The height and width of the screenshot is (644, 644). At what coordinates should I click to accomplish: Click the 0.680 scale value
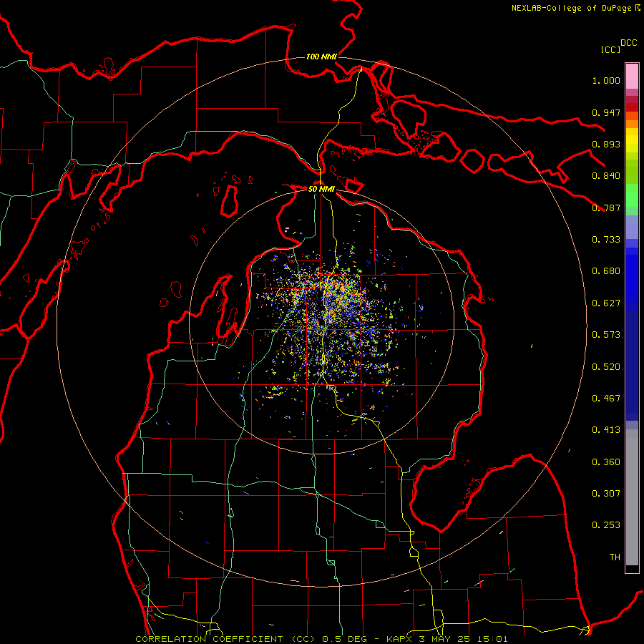coord(606,271)
